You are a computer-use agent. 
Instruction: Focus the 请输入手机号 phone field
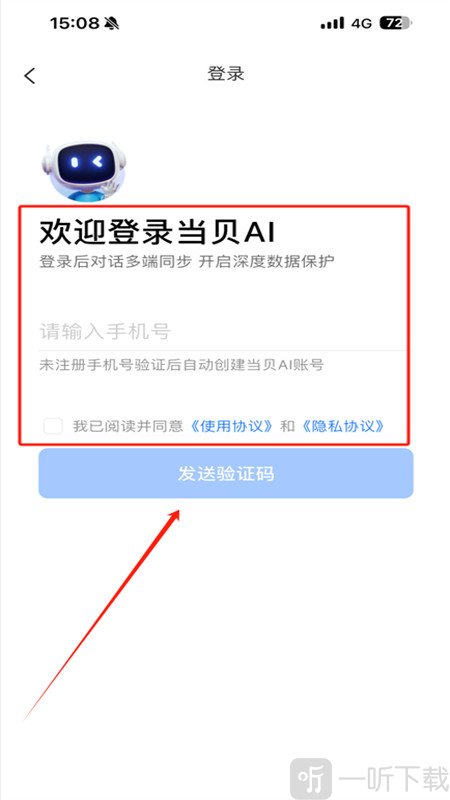coord(222,332)
